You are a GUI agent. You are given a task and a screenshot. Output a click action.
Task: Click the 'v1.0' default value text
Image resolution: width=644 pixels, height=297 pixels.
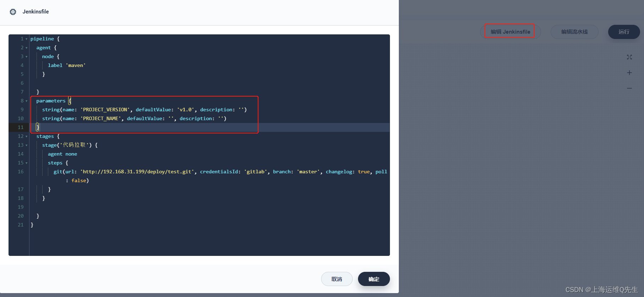tap(186, 110)
